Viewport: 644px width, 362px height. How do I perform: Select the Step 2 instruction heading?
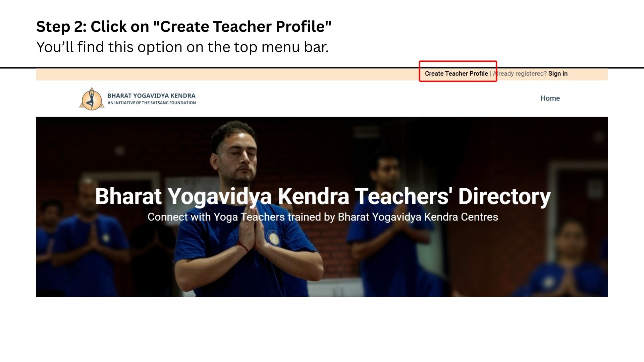coord(184,26)
